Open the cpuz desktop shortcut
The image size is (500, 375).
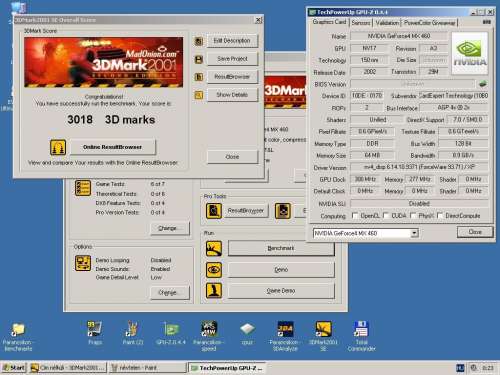coord(247,333)
